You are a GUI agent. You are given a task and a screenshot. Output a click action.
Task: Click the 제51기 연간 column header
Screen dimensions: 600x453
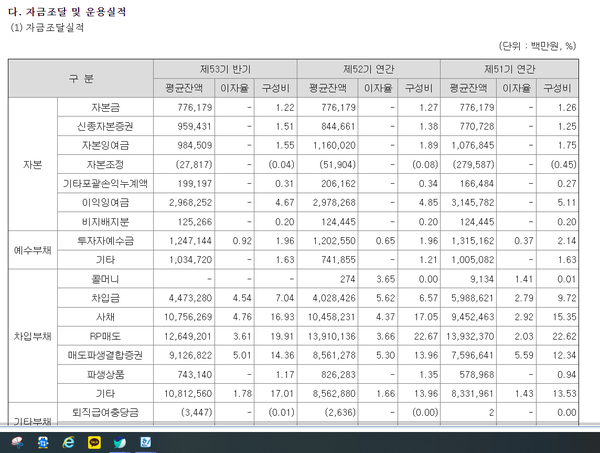click(x=509, y=68)
